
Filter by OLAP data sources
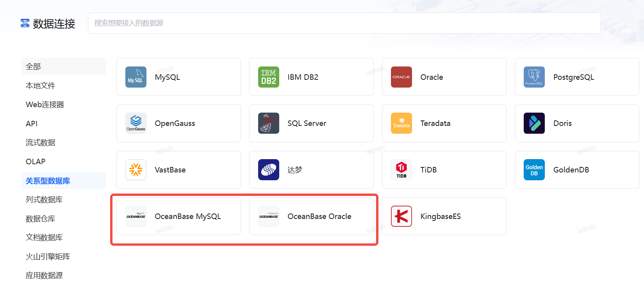pos(64,161)
